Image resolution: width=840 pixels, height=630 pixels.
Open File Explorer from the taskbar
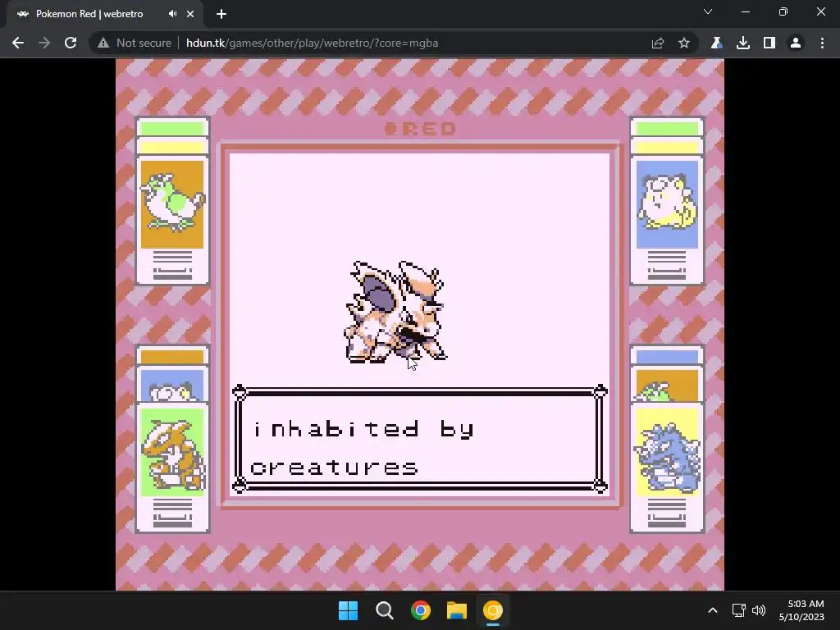[457, 610]
